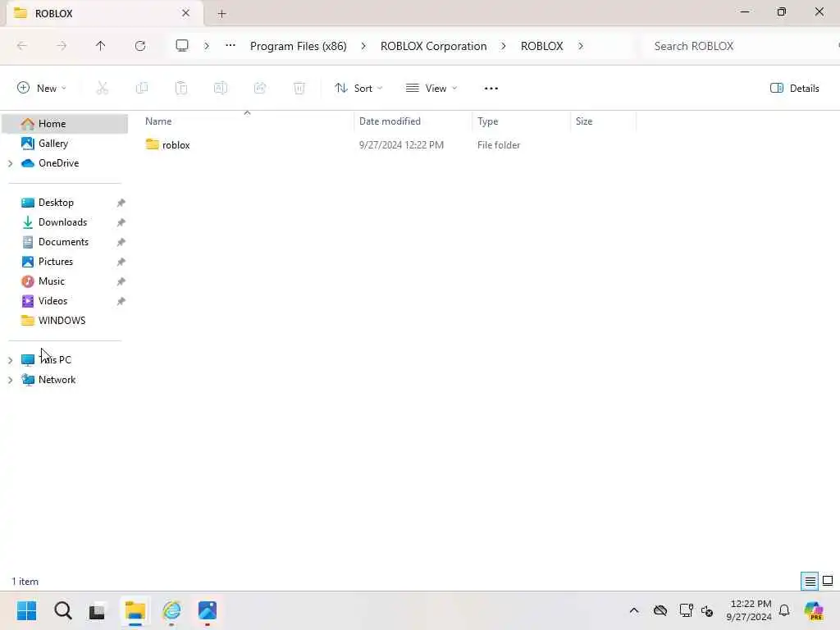Open the WINDOWS folder in sidebar
Viewport: 840px width, 630px height.
click(x=62, y=321)
